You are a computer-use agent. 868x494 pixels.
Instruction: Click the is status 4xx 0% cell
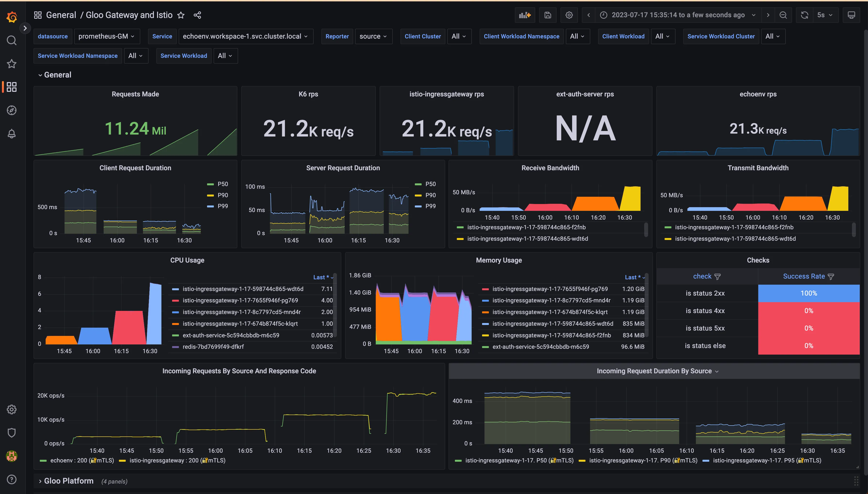click(x=809, y=311)
